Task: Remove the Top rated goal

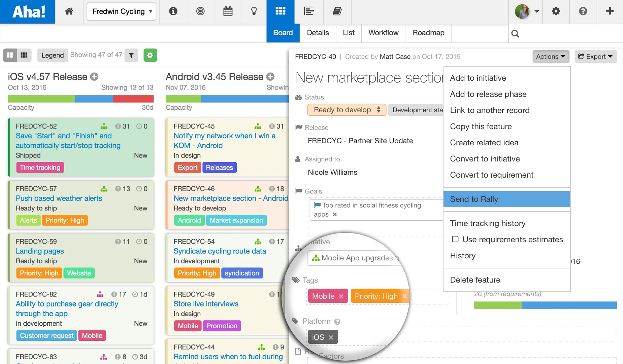Action: click(x=335, y=215)
